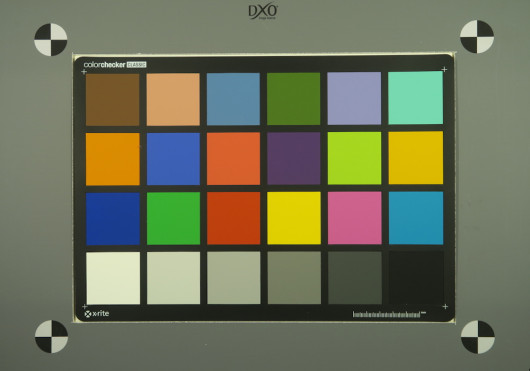Click the top-left checkered registration target
Viewport: 530px width, 371px height.
51,40
